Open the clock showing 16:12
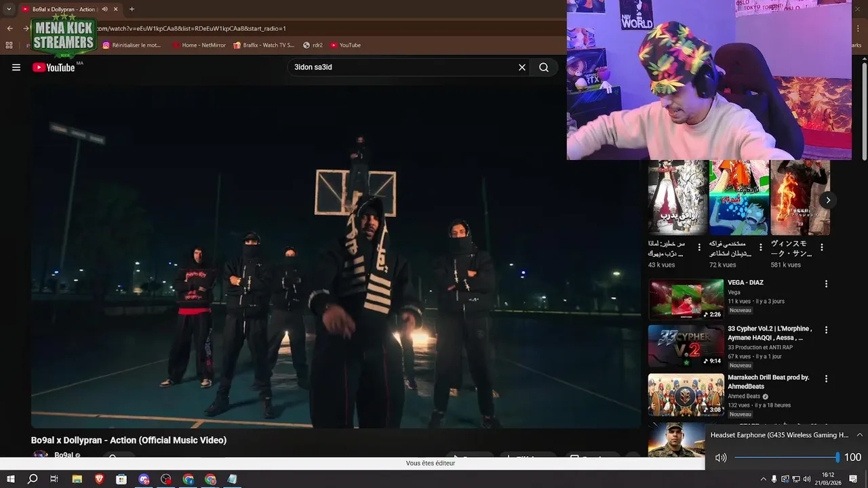This screenshot has width=868, height=488. pyautogui.click(x=828, y=479)
